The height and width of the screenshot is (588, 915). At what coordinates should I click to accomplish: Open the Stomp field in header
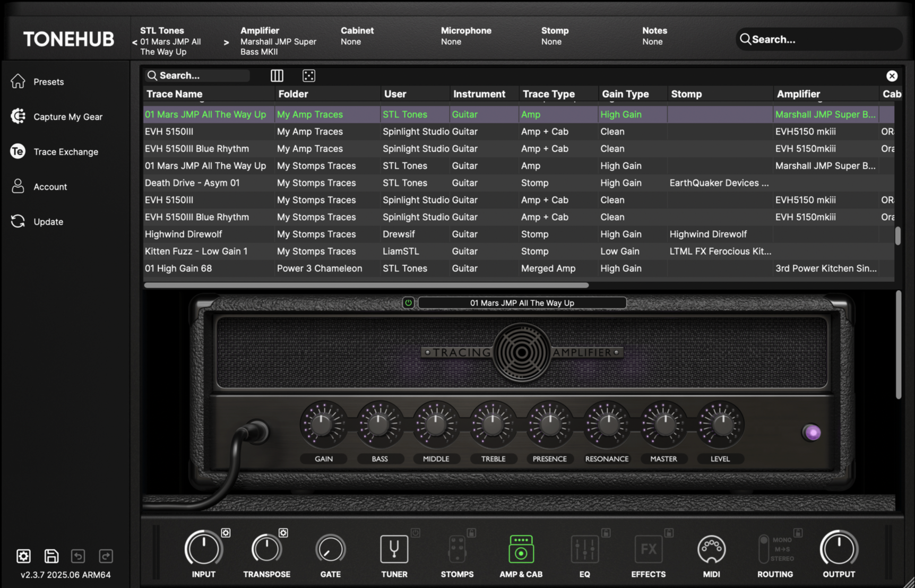click(555, 36)
